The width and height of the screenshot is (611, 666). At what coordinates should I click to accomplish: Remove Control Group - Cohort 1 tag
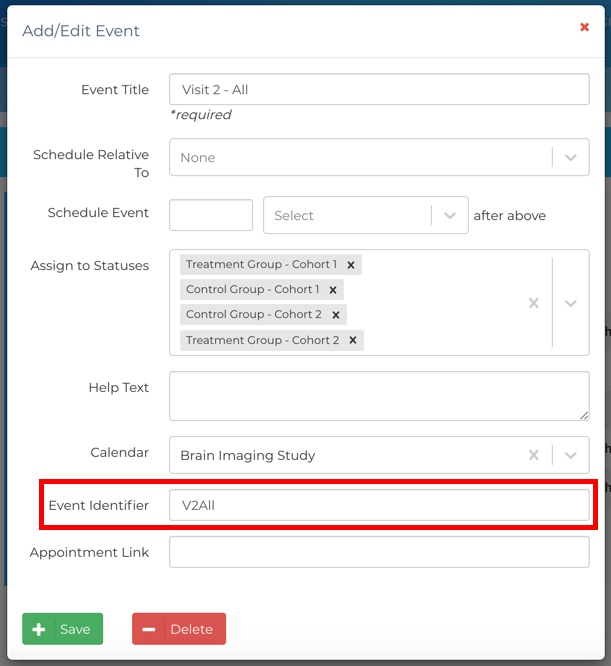[333, 290]
